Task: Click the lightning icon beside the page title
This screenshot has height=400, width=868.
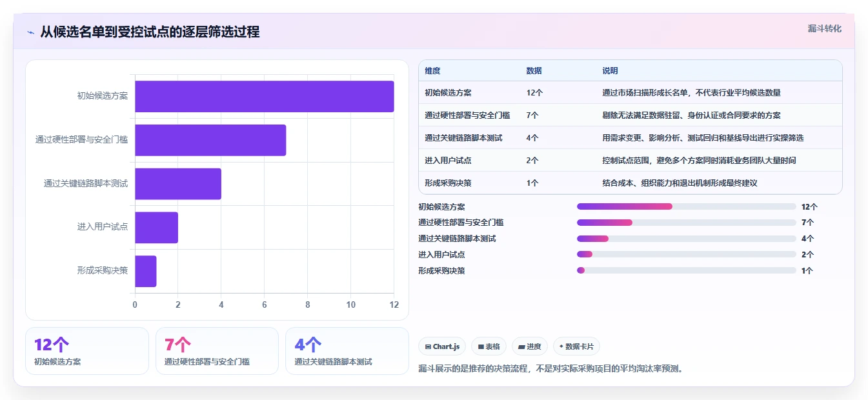Action: pos(30,32)
